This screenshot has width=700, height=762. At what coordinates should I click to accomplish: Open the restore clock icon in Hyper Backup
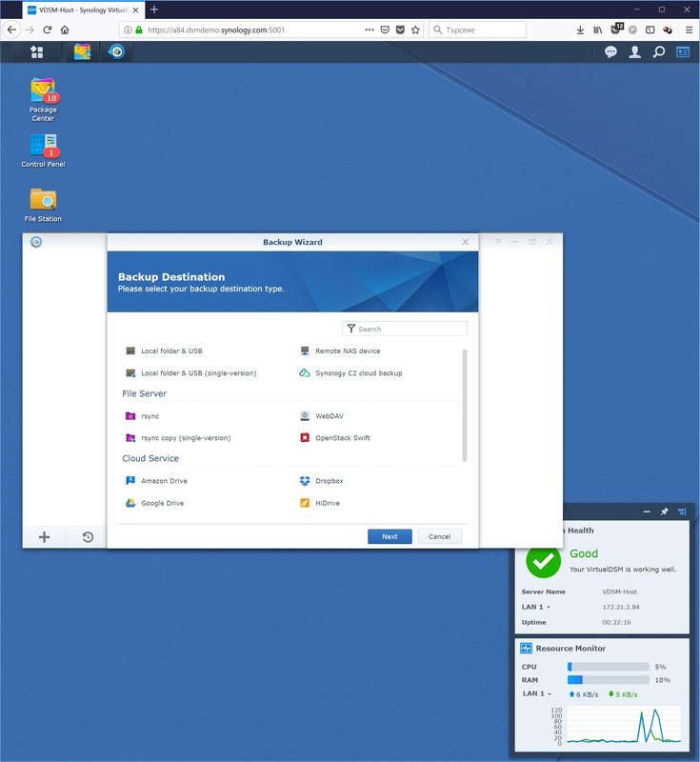[x=88, y=537]
